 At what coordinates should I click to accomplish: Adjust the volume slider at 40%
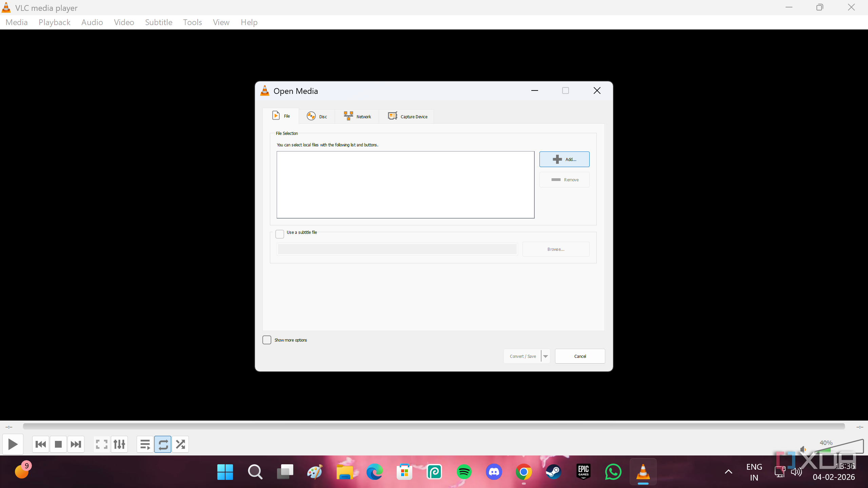(x=839, y=446)
